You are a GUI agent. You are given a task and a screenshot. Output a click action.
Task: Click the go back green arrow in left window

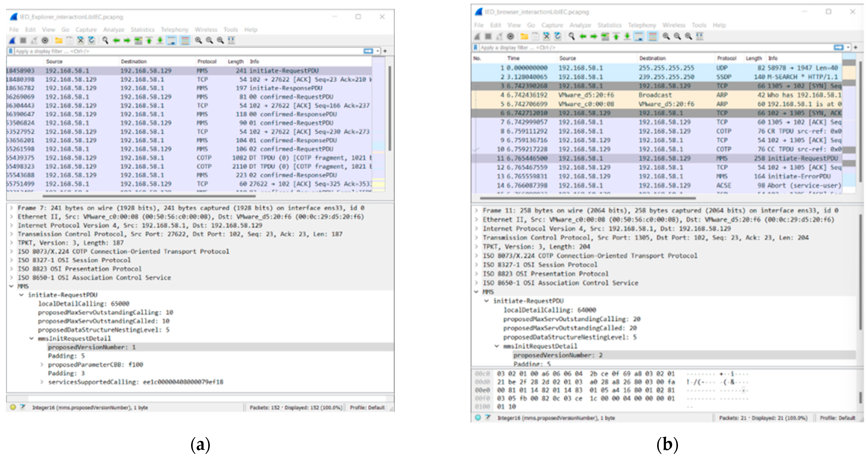(116, 41)
